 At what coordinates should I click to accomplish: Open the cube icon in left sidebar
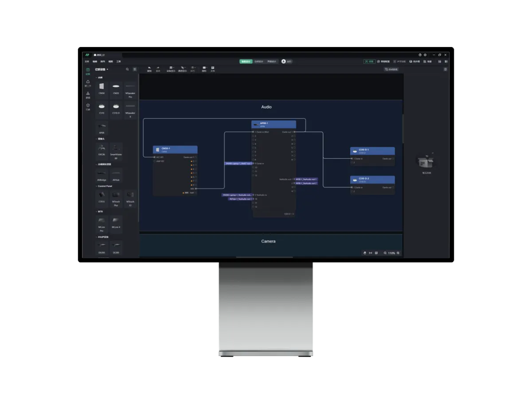coord(88,106)
